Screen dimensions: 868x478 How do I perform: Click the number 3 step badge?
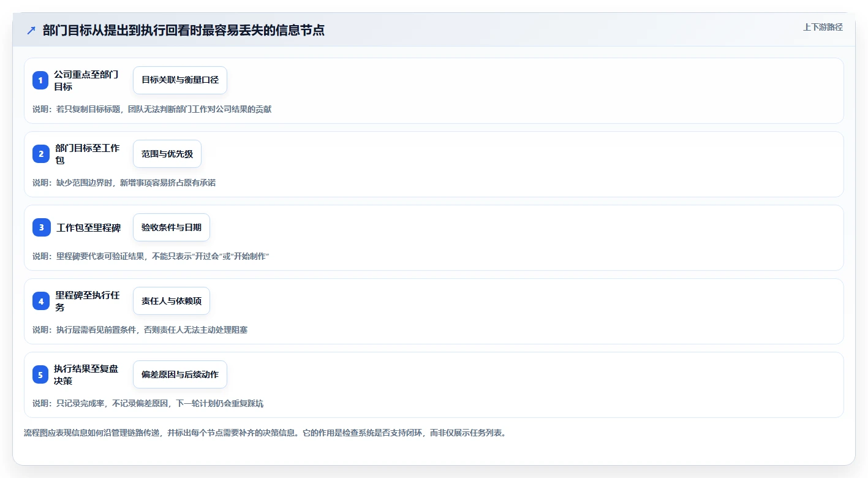[40, 227]
